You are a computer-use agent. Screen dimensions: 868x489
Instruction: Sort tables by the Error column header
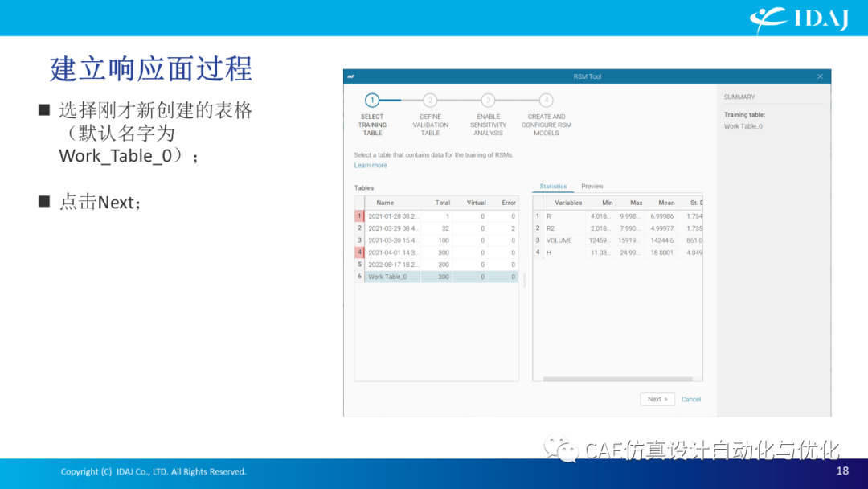(x=503, y=203)
